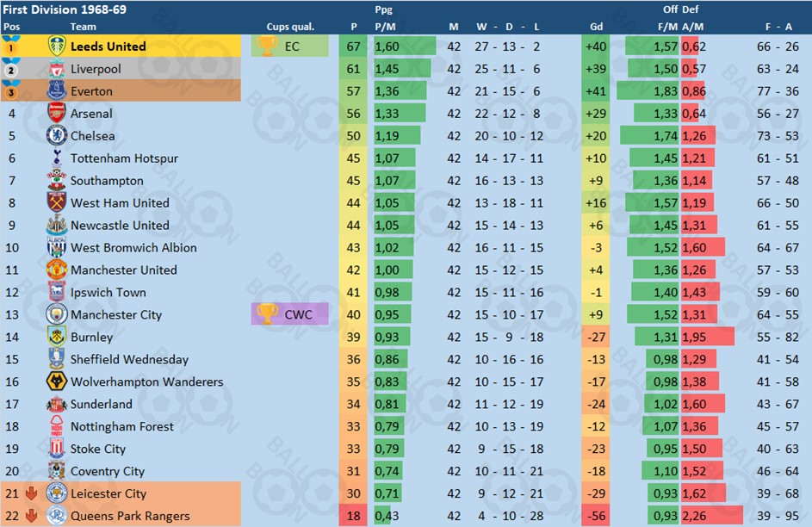Viewport: 812px width, 527px height.
Task: Click the Leeds United club crest
Action: tap(57, 46)
